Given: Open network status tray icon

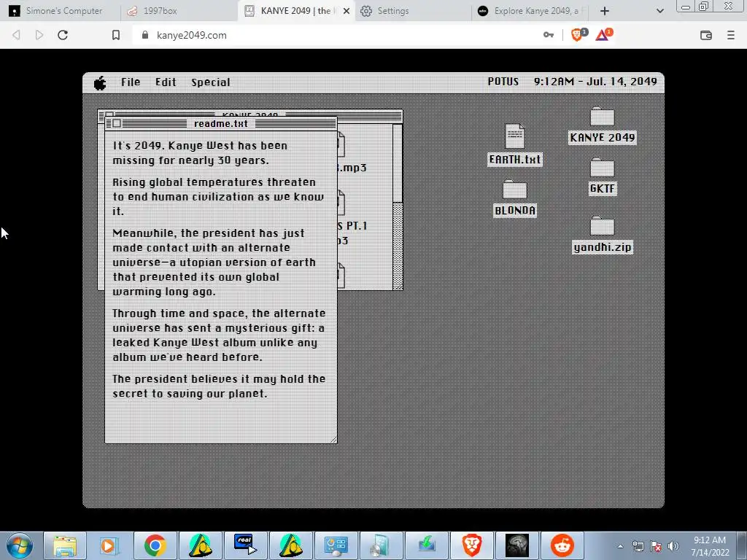Looking at the screenshot, I should point(638,546).
